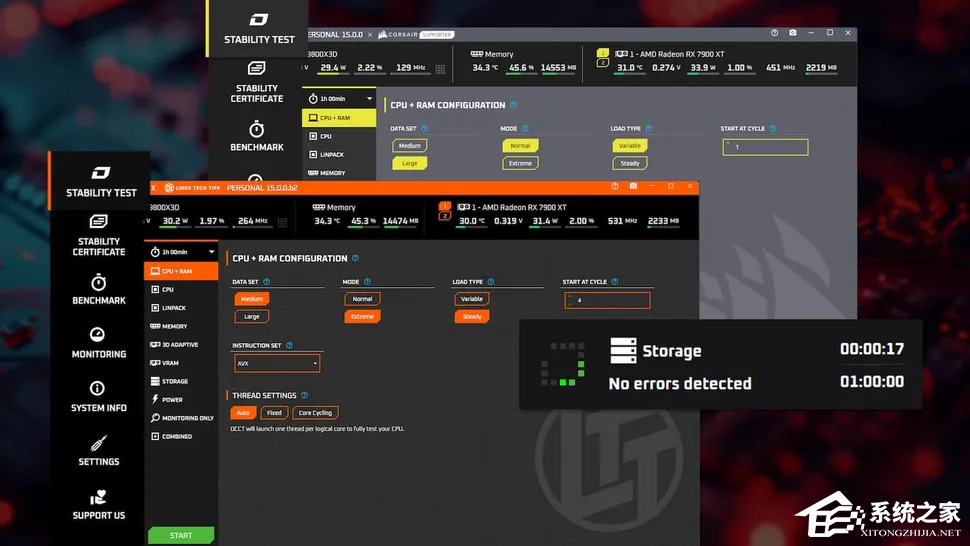Click CPU core grid icon next to 264 MHz
The image size is (970, 546).
tap(282, 222)
